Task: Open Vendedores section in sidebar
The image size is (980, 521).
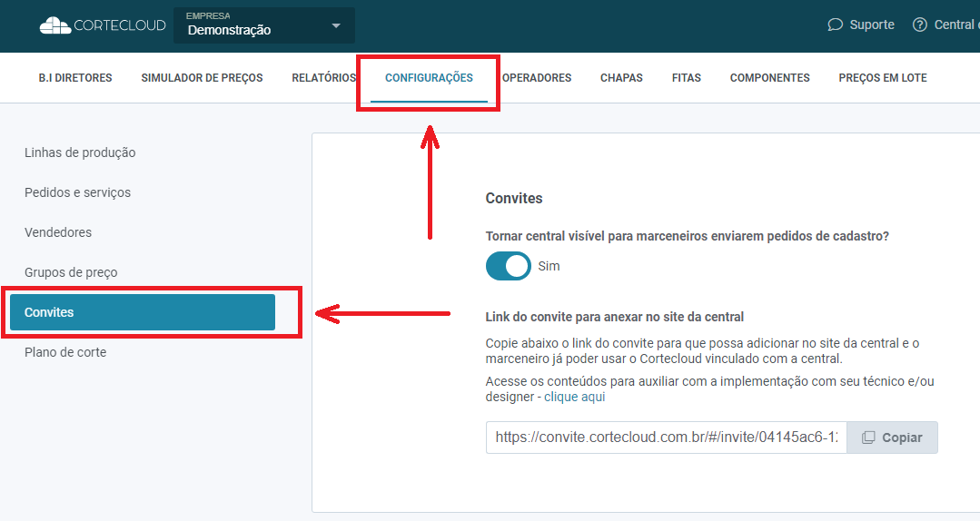Action: tap(58, 232)
